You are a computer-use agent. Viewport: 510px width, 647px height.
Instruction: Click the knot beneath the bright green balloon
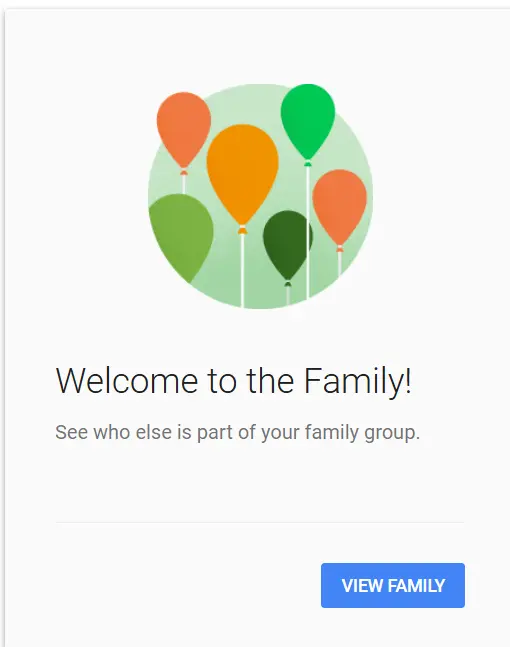coord(307,163)
